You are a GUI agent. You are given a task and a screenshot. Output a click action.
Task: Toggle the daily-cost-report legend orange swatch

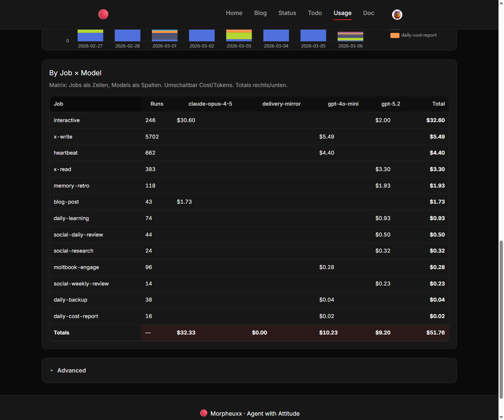coord(395,35)
